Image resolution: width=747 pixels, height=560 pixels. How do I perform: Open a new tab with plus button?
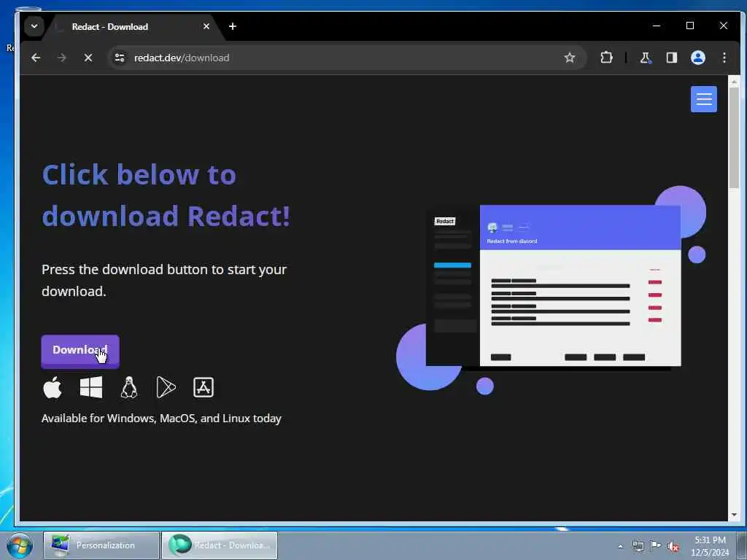[x=233, y=26]
